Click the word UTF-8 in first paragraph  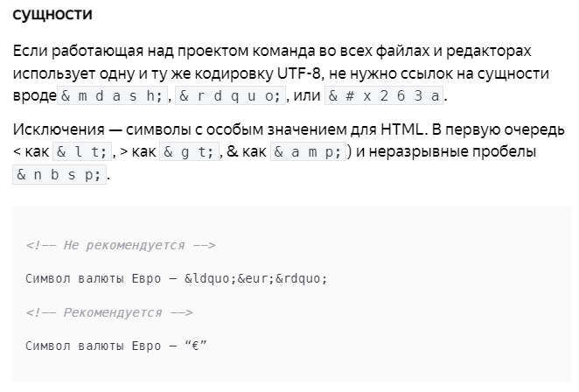point(299,73)
